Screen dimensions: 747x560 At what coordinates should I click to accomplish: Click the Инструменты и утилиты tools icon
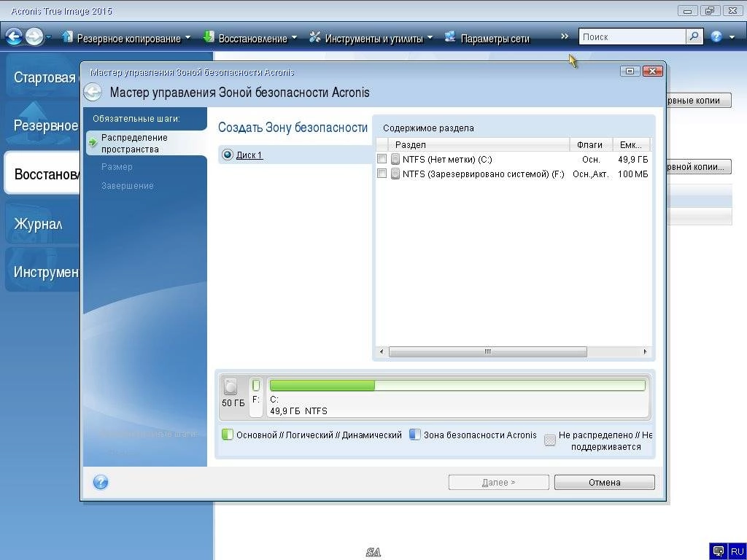click(314, 36)
